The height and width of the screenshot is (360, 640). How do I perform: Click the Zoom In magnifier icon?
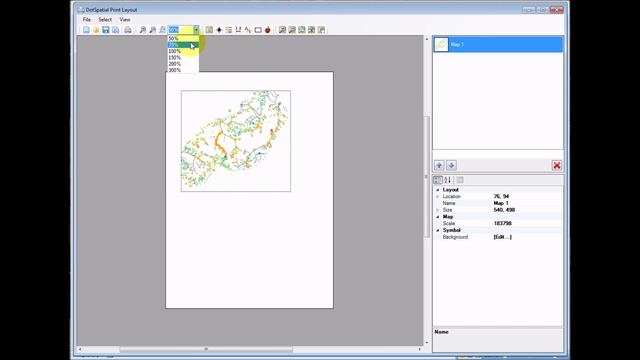(x=142, y=30)
